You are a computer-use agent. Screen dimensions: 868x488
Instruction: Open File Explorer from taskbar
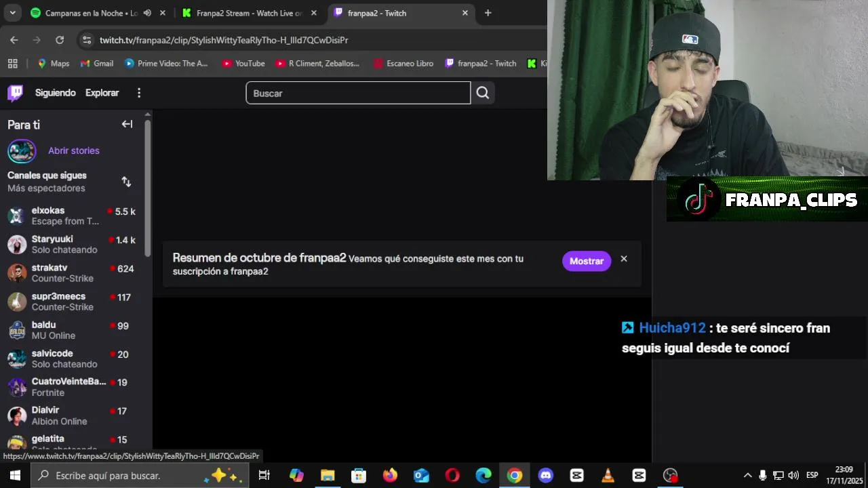coord(328,475)
